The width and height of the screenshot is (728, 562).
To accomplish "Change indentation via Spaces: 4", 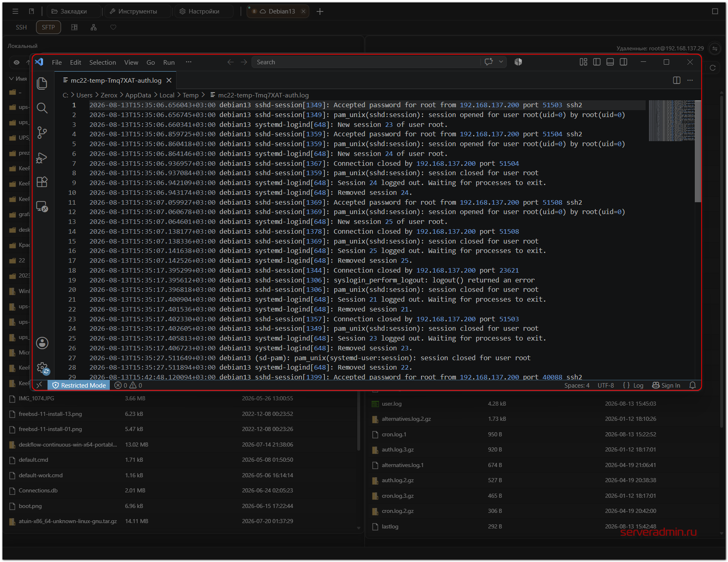I will 577,385.
